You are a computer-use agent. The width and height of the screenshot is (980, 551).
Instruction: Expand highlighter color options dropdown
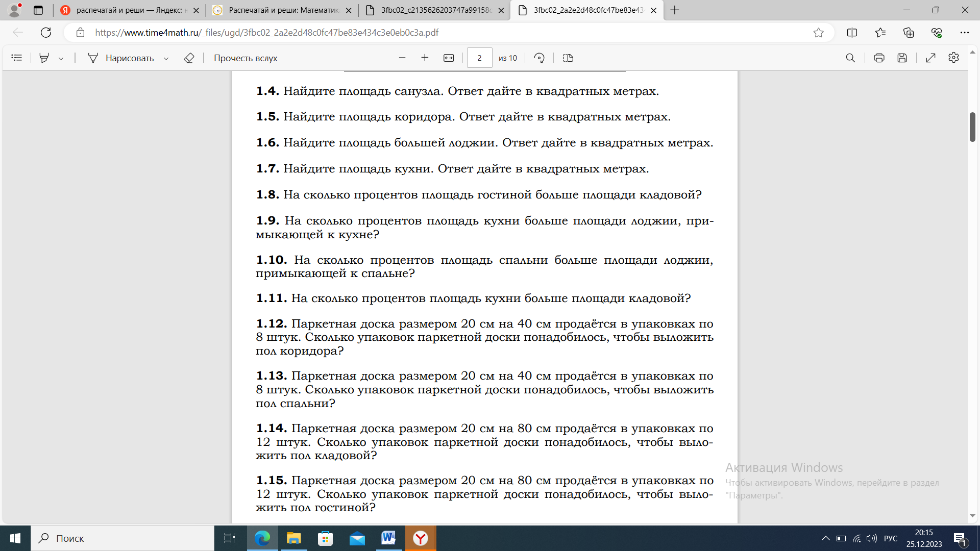coord(61,58)
